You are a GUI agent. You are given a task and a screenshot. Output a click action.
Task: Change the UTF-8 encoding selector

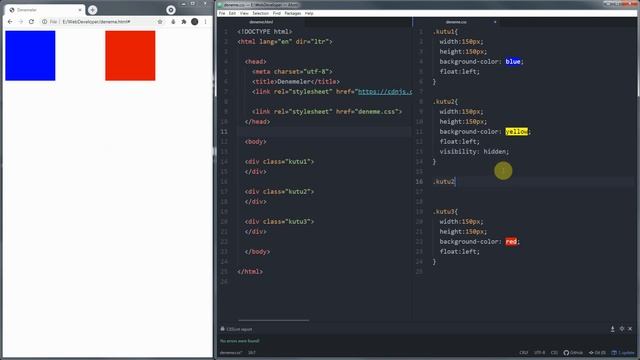(x=539, y=353)
